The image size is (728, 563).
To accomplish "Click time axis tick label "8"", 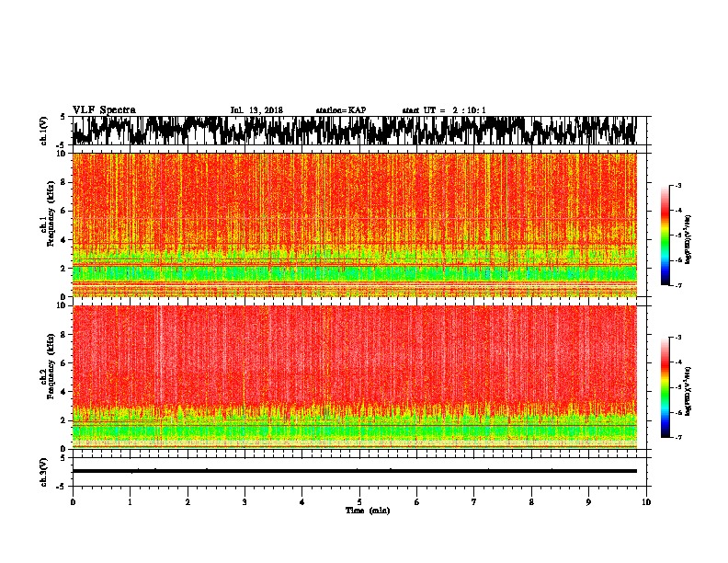I will 531,502.
